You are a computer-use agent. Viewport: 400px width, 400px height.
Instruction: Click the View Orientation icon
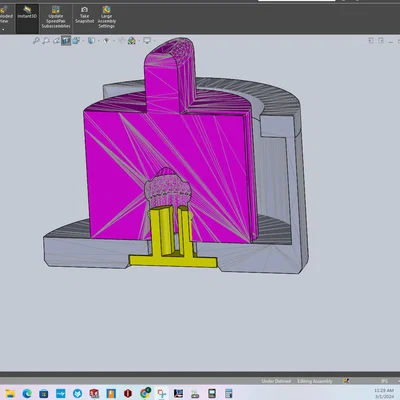click(x=76, y=41)
